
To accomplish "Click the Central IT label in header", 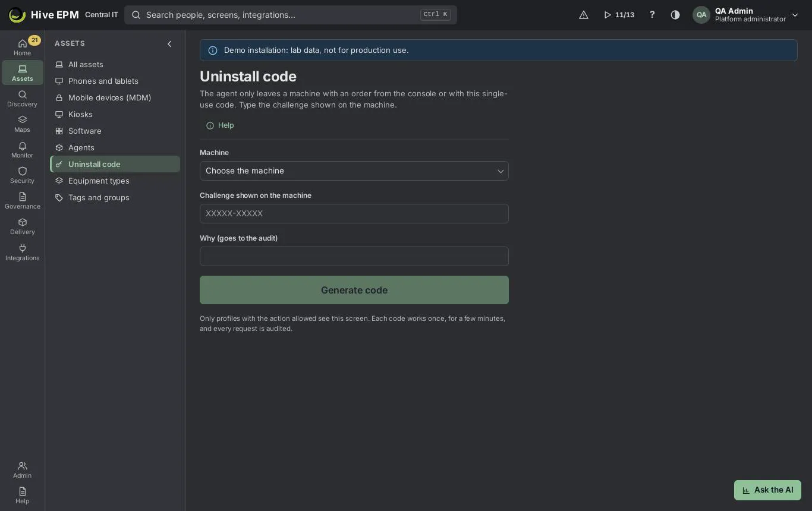I will 102,15.
